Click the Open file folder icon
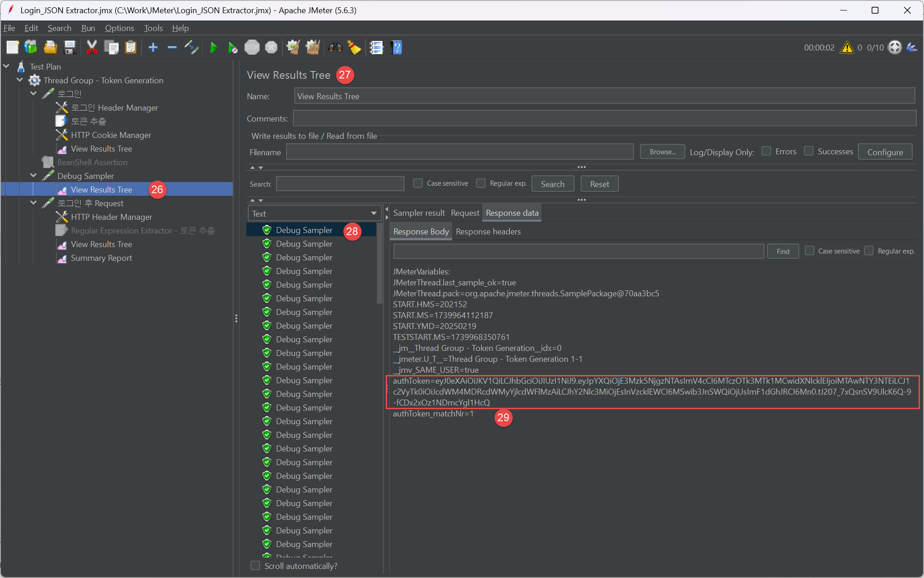Screen dimensions: 924x578 click(50, 47)
